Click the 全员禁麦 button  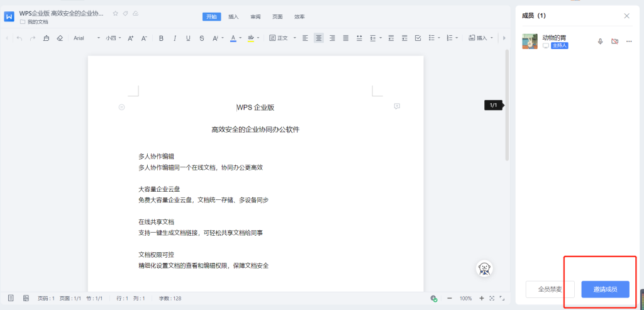[x=550, y=289]
